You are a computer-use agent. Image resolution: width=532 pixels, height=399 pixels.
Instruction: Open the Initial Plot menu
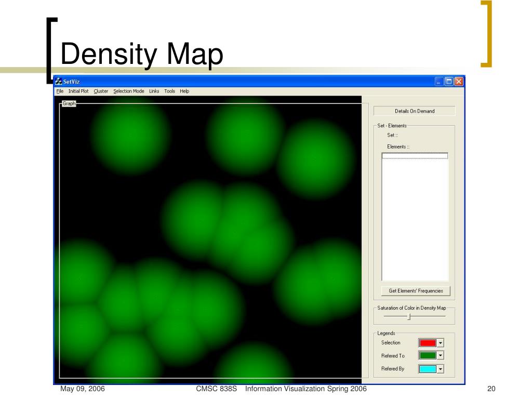[x=78, y=91]
